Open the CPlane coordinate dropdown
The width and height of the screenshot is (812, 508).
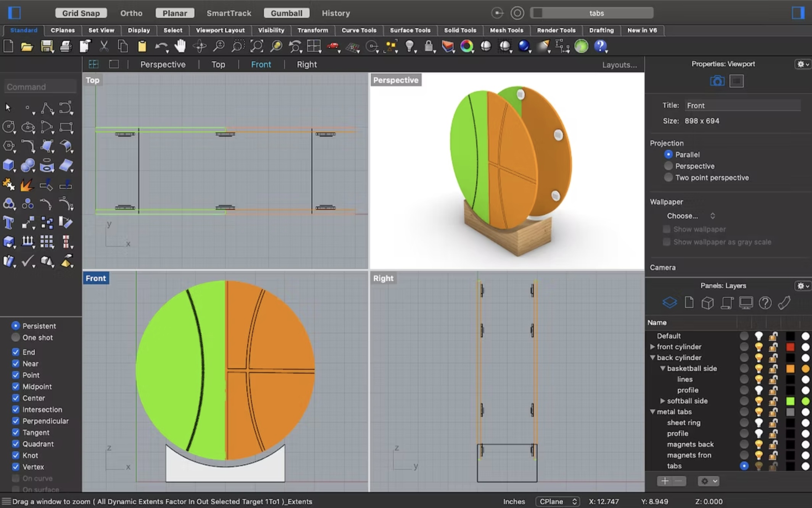pos(557,501)
